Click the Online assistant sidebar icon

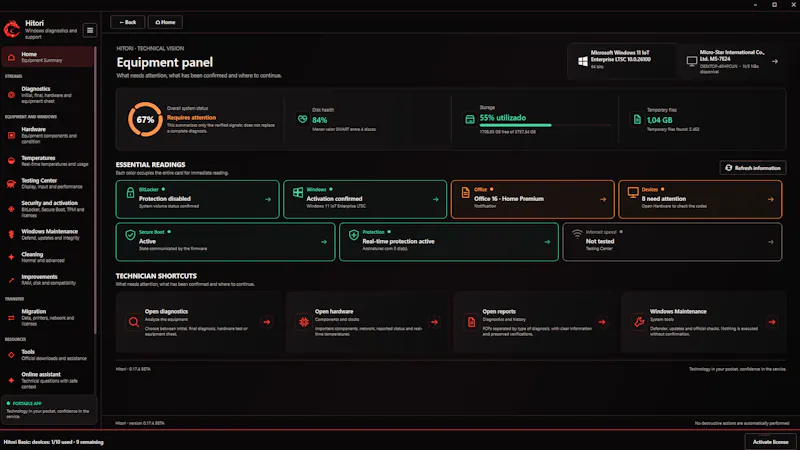coord(11,380)
